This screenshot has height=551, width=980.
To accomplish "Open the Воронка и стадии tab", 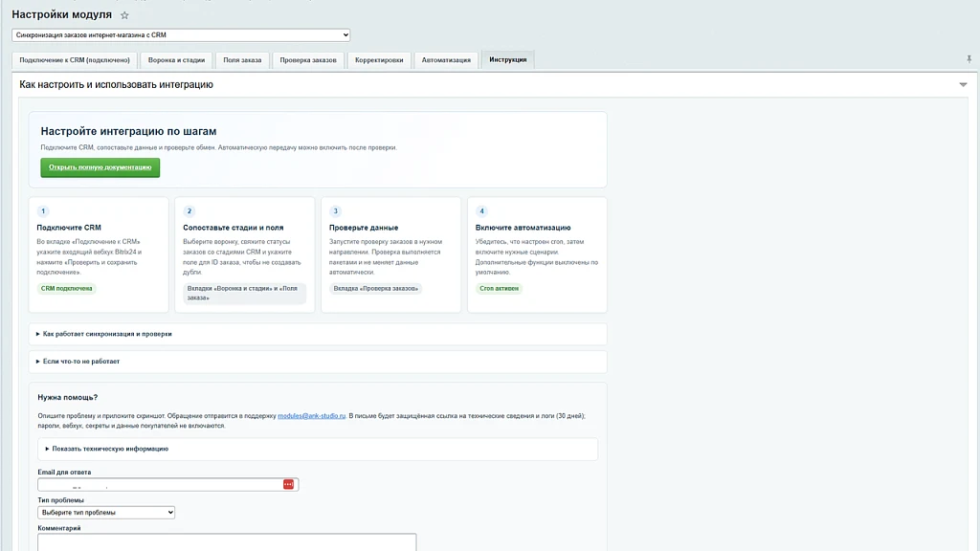I will tap(176, 60).
